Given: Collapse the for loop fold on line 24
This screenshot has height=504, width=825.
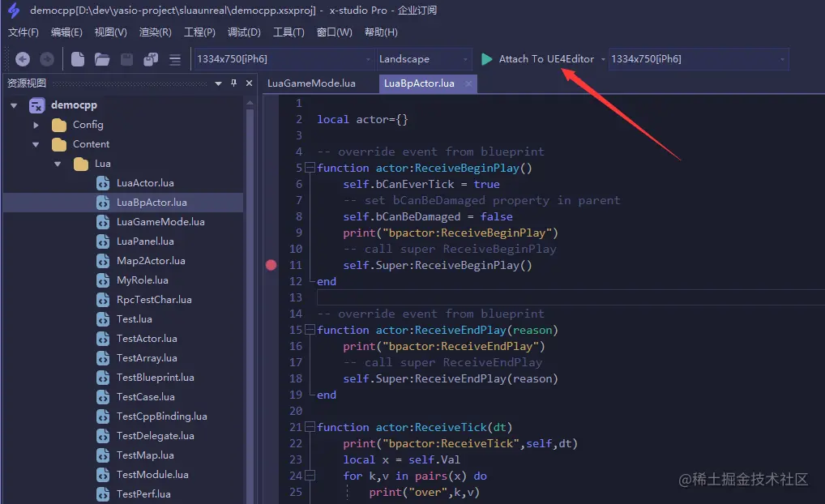Looking at the screenshot, I should pos(310,476).
